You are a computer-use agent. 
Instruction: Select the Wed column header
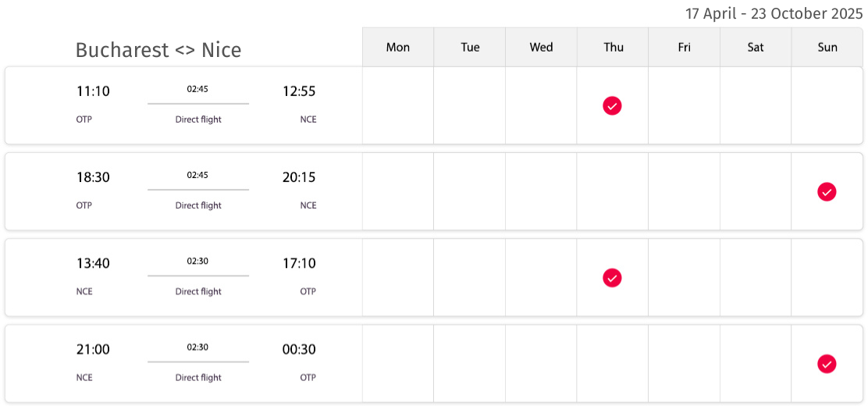[x=541, y=47]
